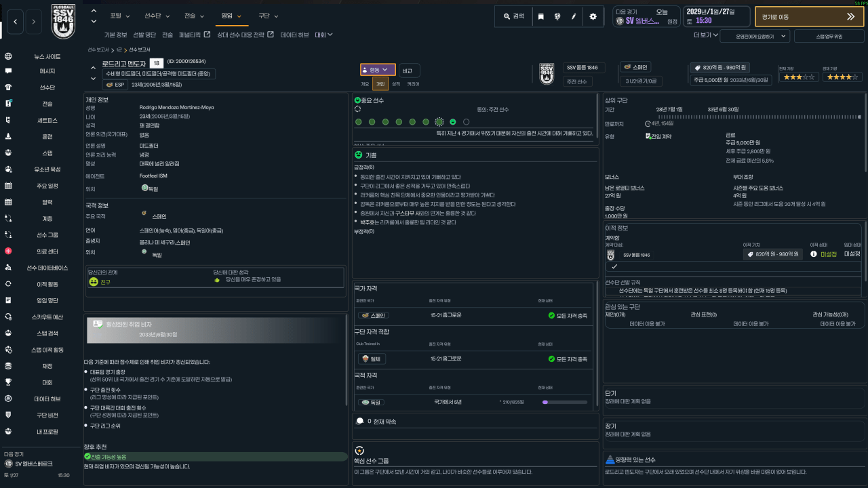Viewport: 868px width, 488px height.
Task: Open the 대회 trophy icon
Action: [8, 382]
